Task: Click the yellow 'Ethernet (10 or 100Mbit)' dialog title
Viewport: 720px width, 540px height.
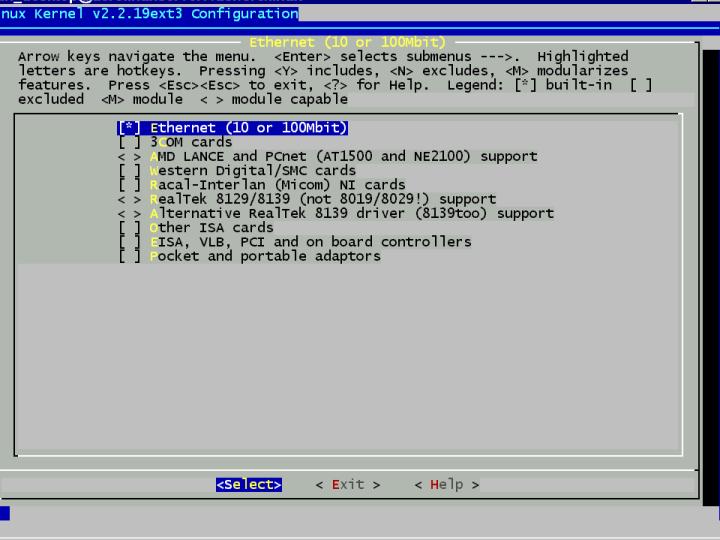Action: [348, 42]
